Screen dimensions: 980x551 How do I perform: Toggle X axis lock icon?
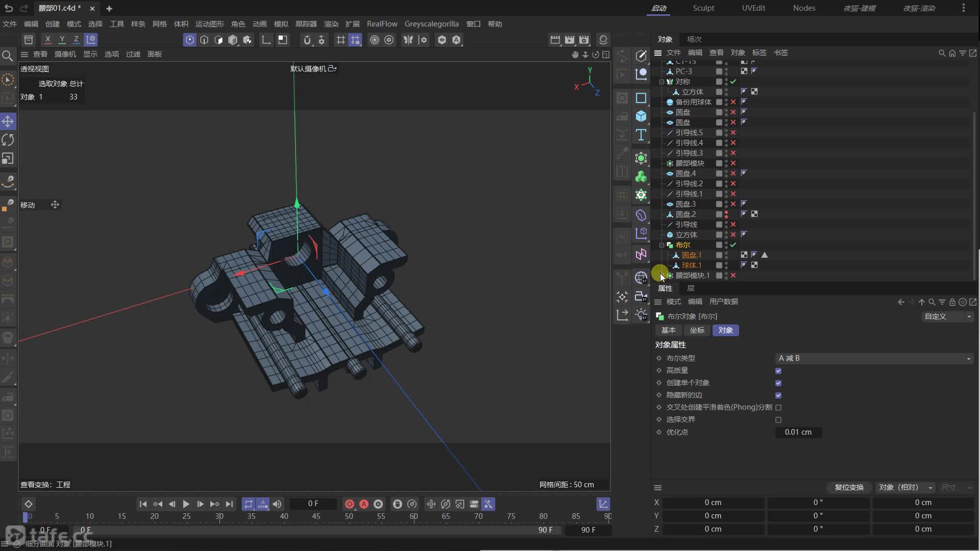tap(47, 39)
